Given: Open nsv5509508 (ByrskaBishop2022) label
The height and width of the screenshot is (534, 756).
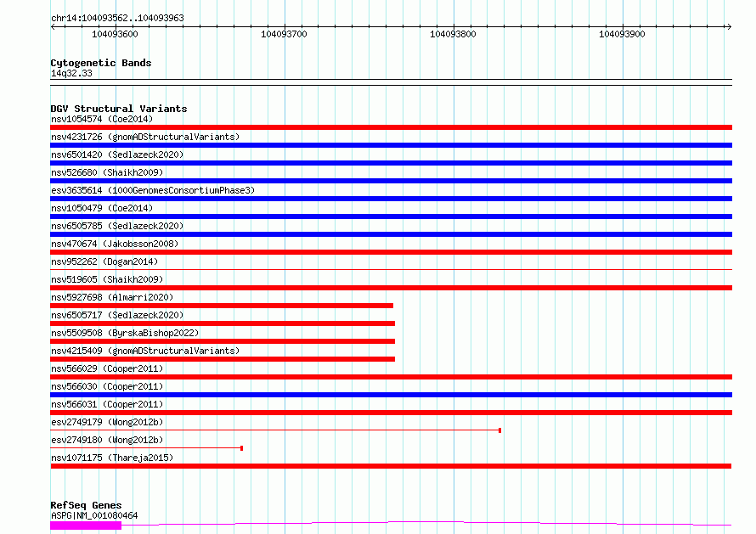Looking at the screenshot, I should click(125, 333).
